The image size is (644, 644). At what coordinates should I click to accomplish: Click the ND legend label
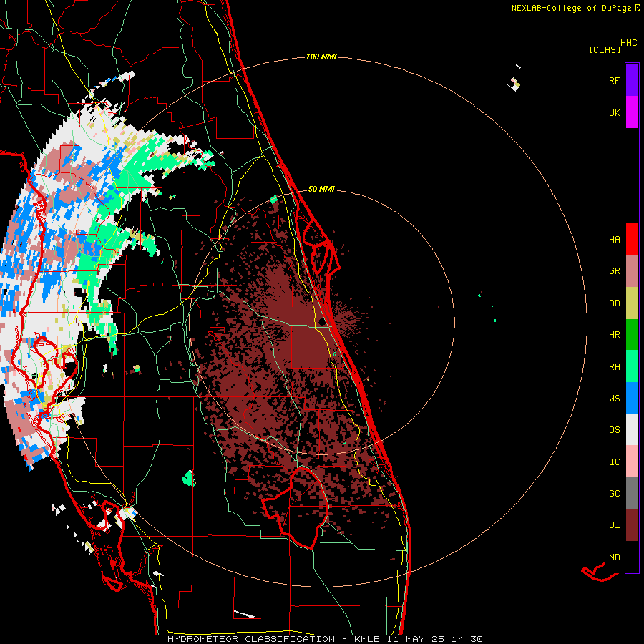point(614,557)
